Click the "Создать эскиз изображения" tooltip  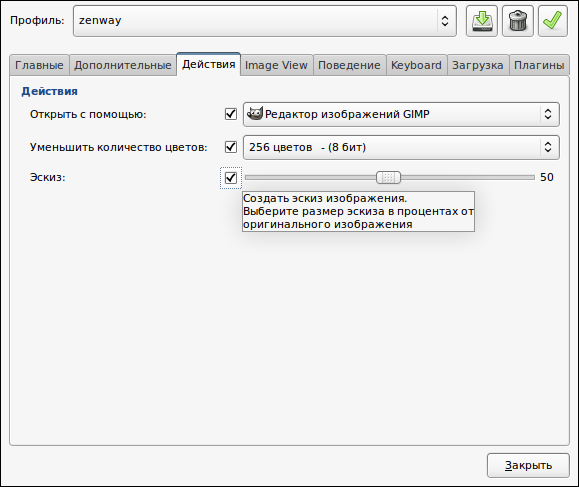pyautogui.click(x=358, y=212)
